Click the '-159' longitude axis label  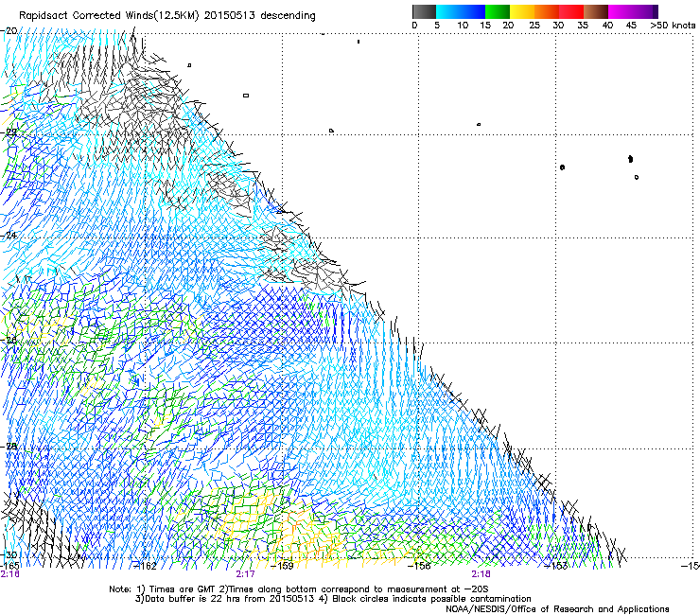point(283,566)
